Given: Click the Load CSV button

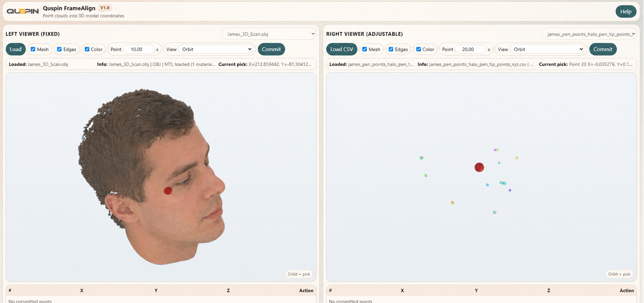Looking at the screenshot, I should [342, 49].
